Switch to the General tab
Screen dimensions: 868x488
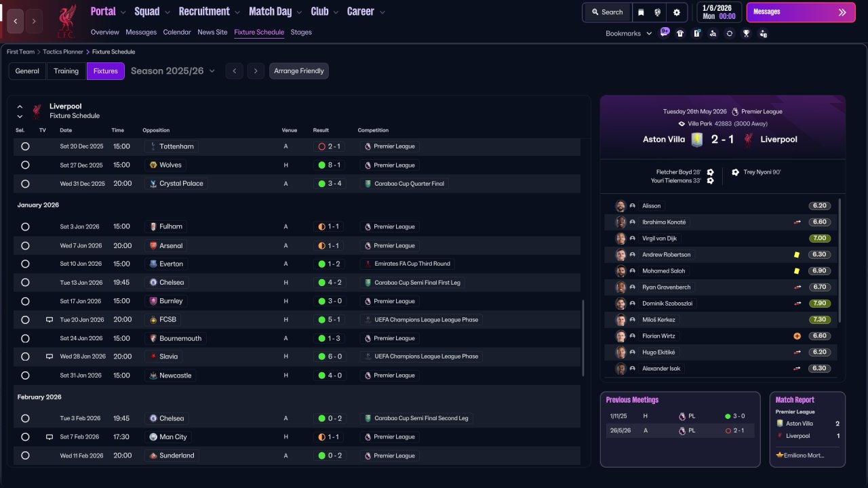tap(27, 71)
